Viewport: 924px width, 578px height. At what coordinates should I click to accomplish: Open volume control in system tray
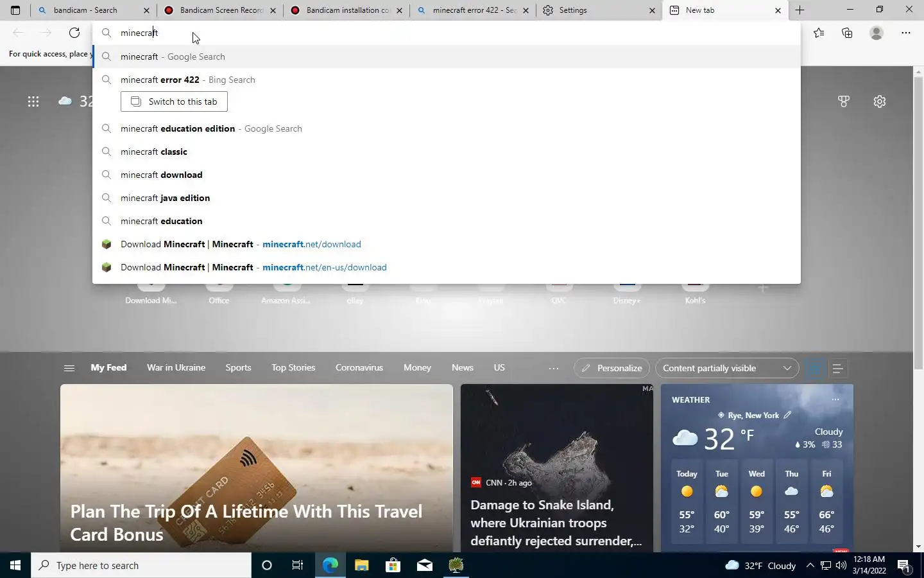click(x=841, y=565)
